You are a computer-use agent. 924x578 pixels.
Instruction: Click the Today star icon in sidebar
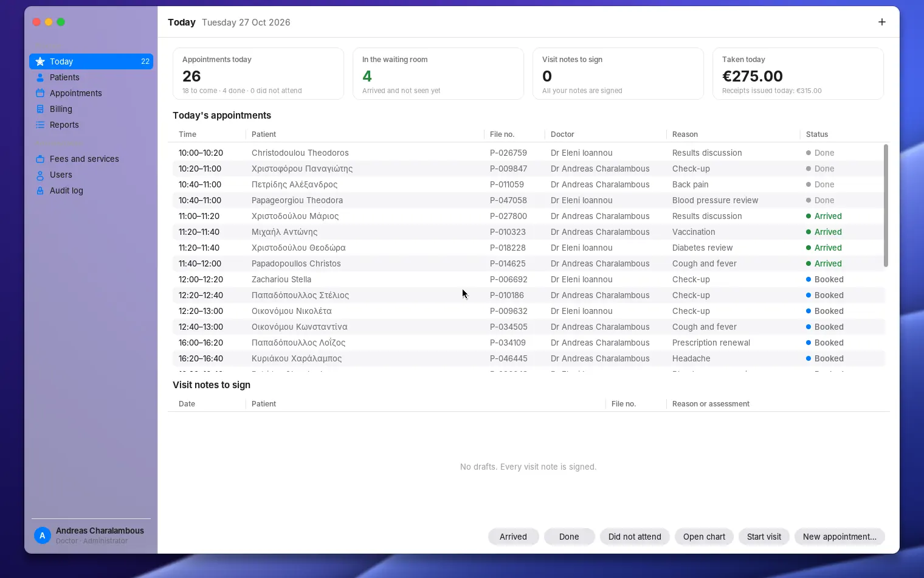(x=40, y=61)
